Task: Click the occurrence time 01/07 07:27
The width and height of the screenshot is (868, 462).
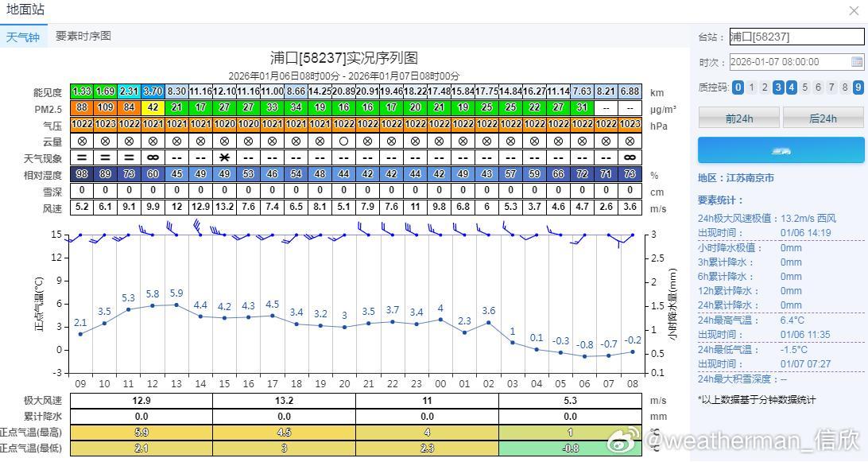Action: tap(805, 364)
